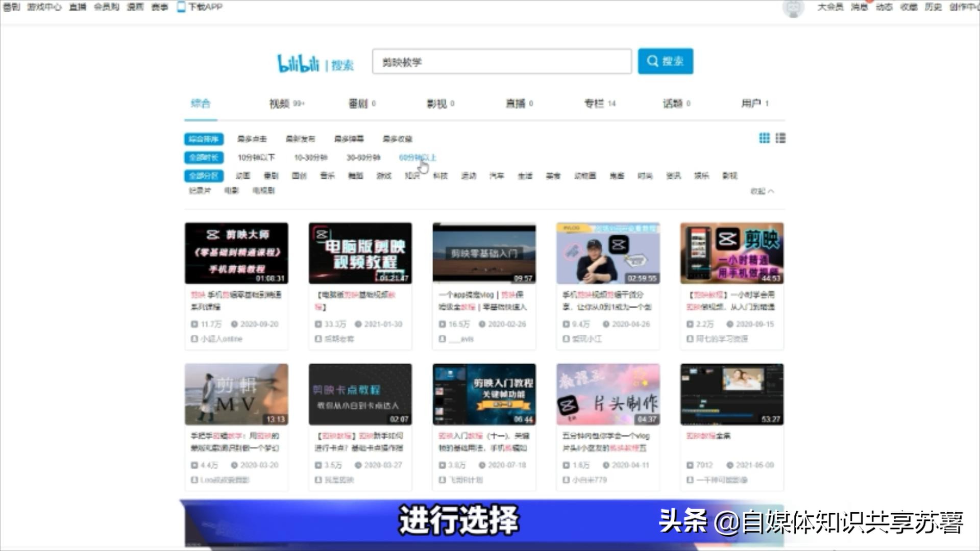980x551 pixels.
Task: Open 游戏中心 from the top menu
Action: pos(45,7)
